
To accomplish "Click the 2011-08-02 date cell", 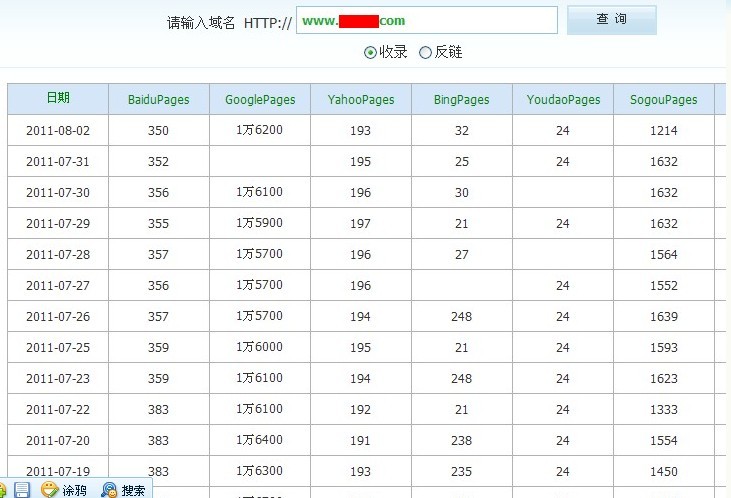I will 58,131.
